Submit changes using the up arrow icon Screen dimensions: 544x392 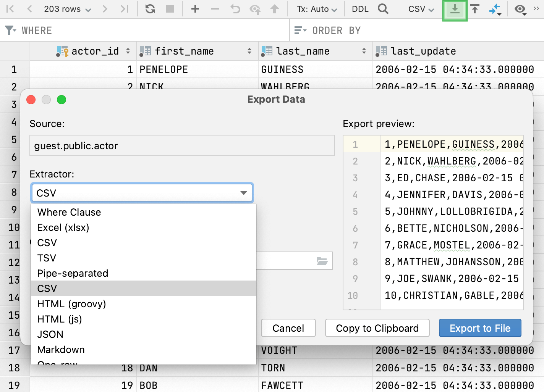tap(275, 9)
